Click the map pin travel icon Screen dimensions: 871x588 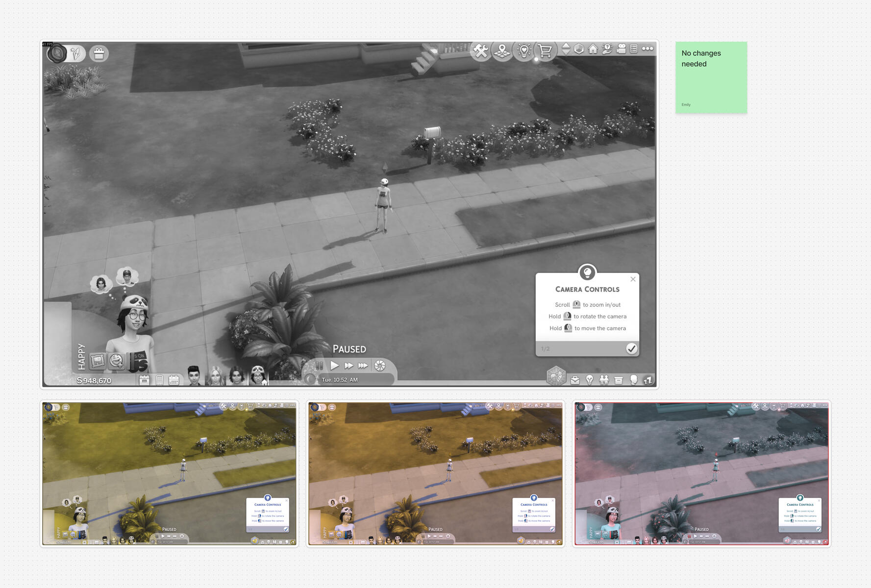click(x=502, y=50)
